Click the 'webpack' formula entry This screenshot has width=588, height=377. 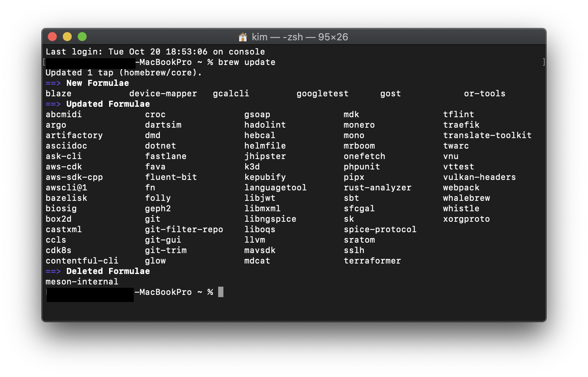tap(461, 188)
